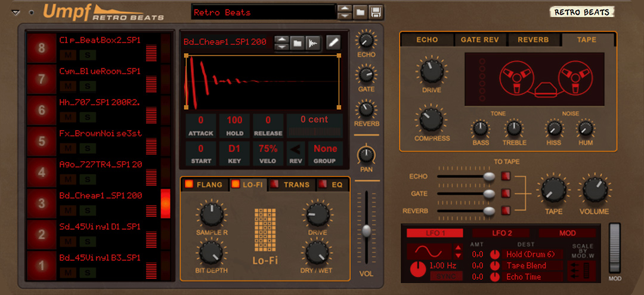Click the BASS tone knob
The width and height of the screenshot is (644, 295).
481,129
